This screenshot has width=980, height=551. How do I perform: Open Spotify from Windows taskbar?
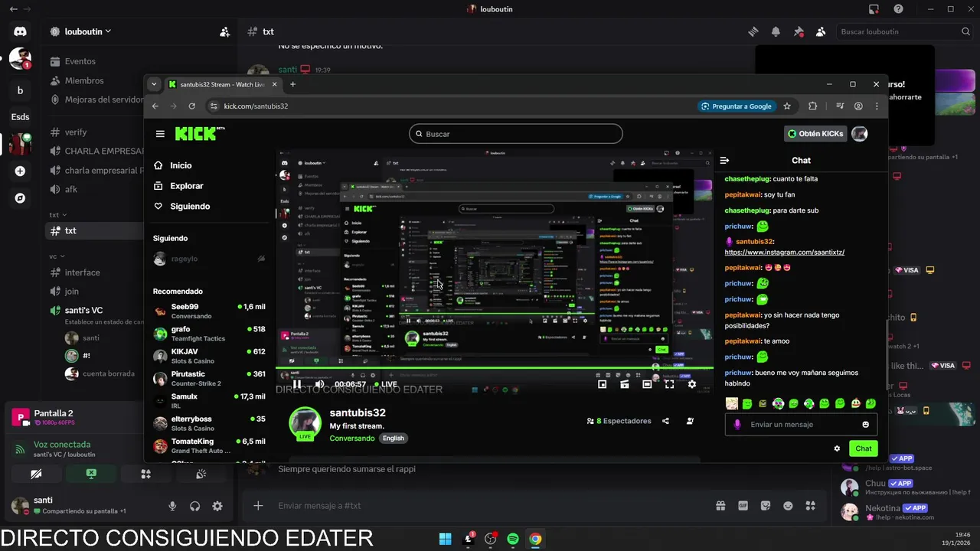pyautogui.click(x=513, y=539)
